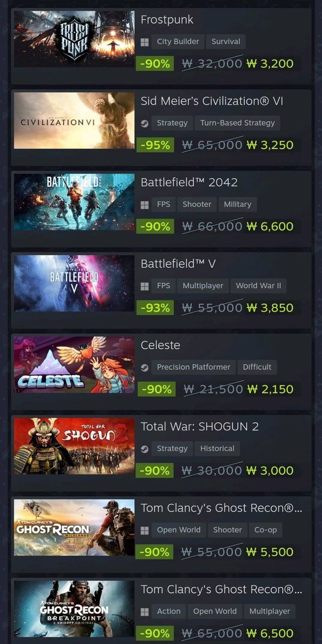
Task: Click the Windows icon in Ghost Recon Breakpoint row
Action: pos(144,612)
